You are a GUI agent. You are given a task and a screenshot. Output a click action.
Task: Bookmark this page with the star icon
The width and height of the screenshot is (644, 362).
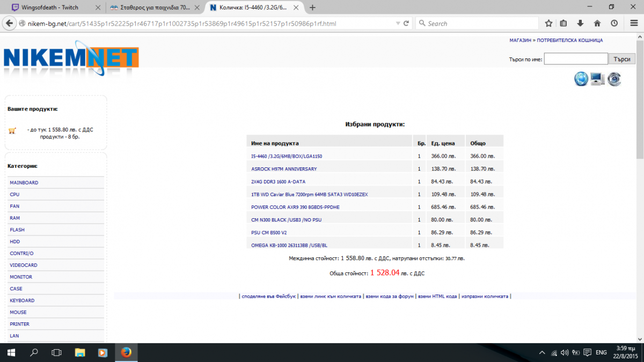click(x=548, y=24)
